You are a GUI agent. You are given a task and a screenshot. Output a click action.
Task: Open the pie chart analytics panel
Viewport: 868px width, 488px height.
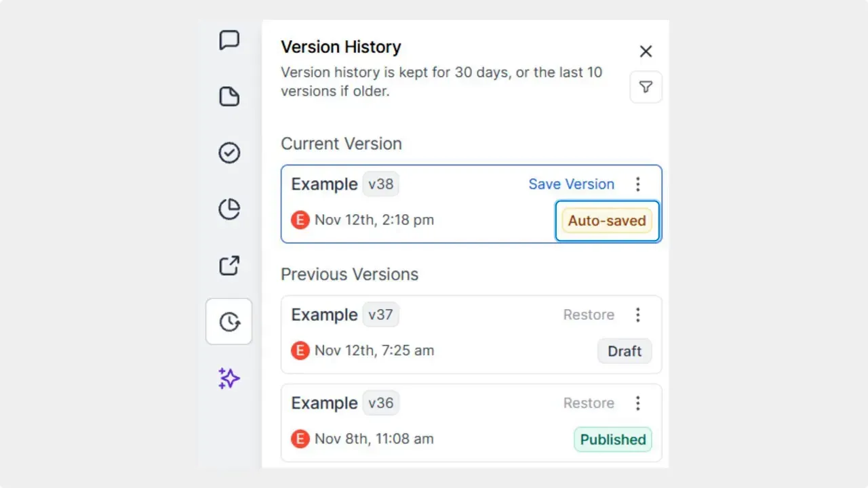tap(229, 209)
